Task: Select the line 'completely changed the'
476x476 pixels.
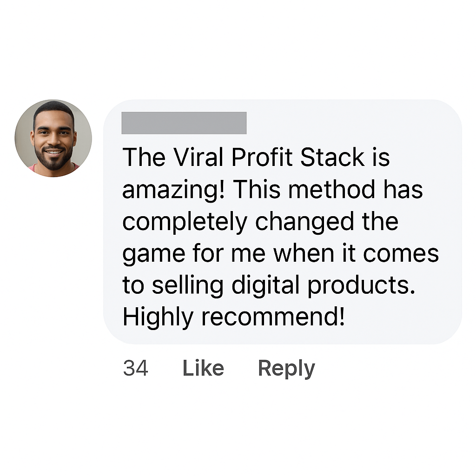Action: tap(260, 222)
